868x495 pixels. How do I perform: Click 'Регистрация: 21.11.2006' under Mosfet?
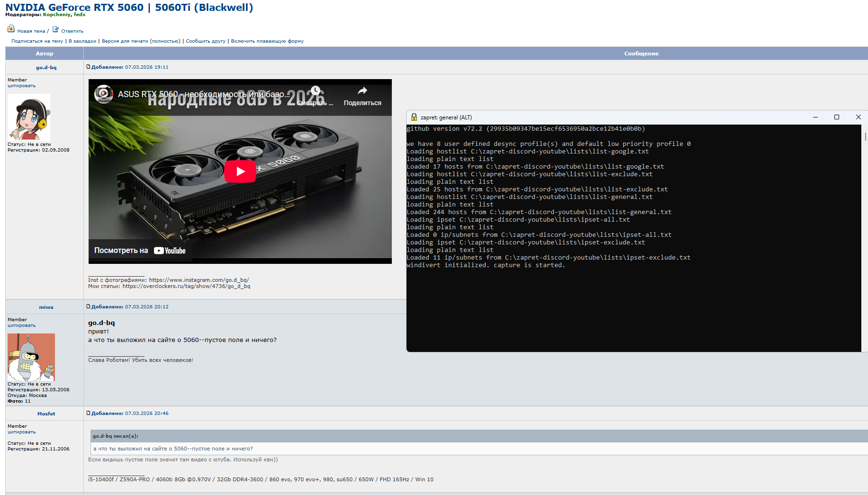38,449
